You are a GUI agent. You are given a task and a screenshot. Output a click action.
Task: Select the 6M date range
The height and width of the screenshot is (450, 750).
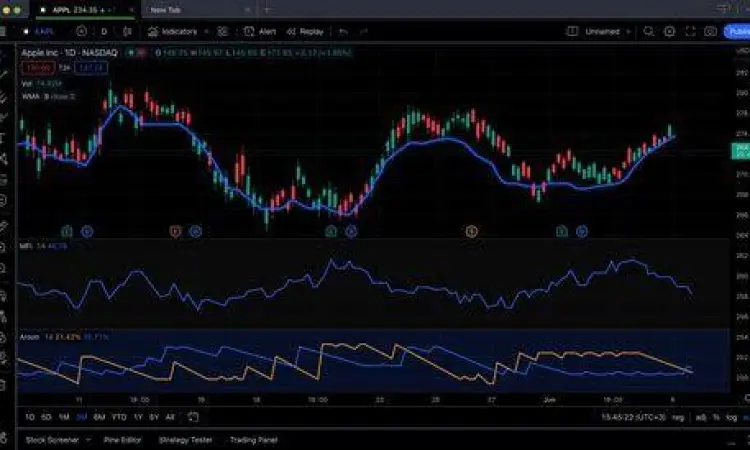pyautogui.click(x=99, y=417)
